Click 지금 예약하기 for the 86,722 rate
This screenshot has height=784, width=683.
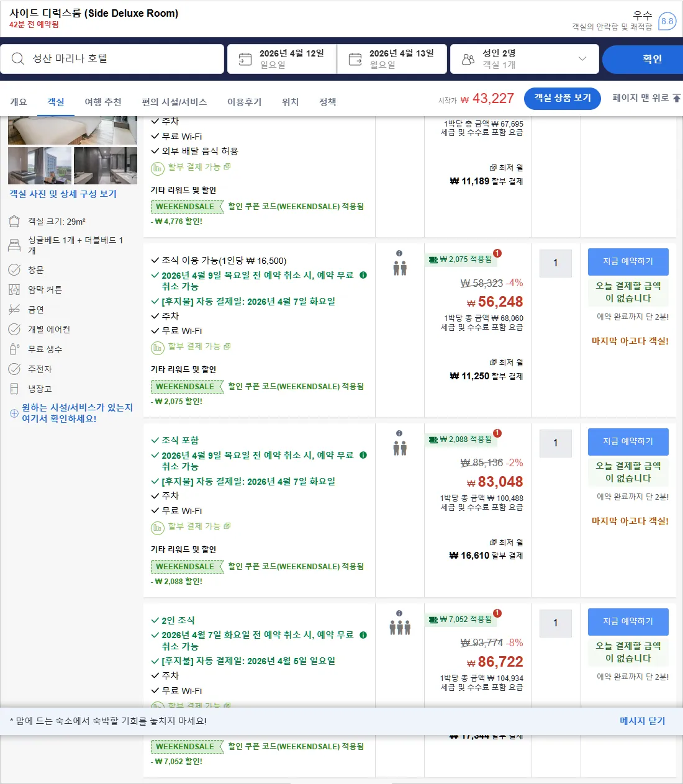628,622
